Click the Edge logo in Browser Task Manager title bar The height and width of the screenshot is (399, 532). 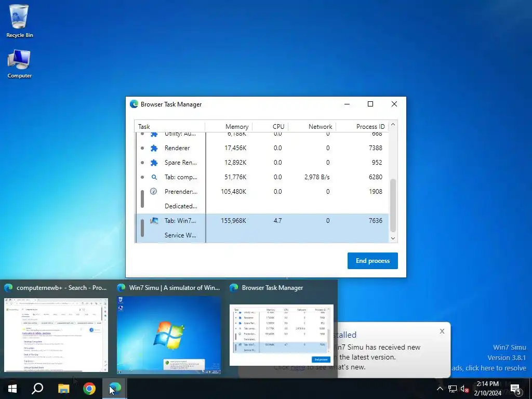click(x=134, y=104)
